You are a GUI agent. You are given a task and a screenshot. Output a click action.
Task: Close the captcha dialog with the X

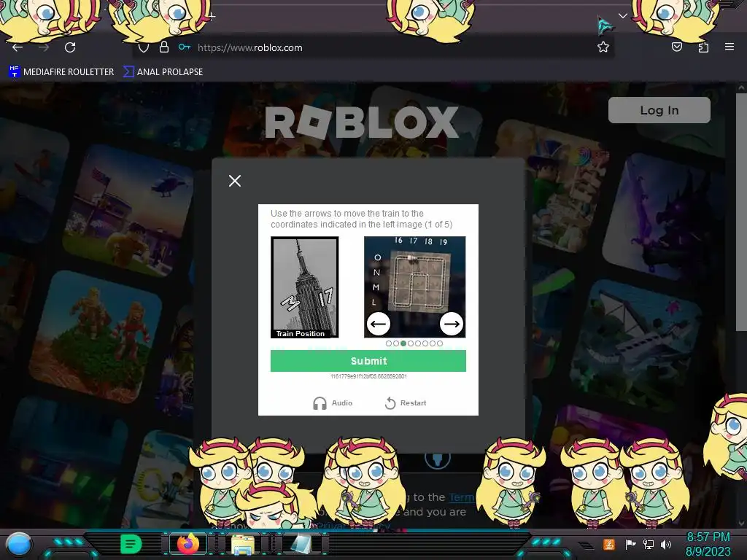point(234,181)
